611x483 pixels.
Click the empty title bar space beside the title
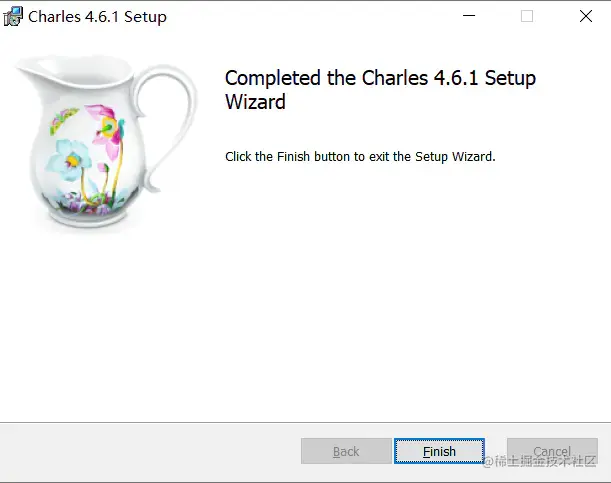pos(300,16)
